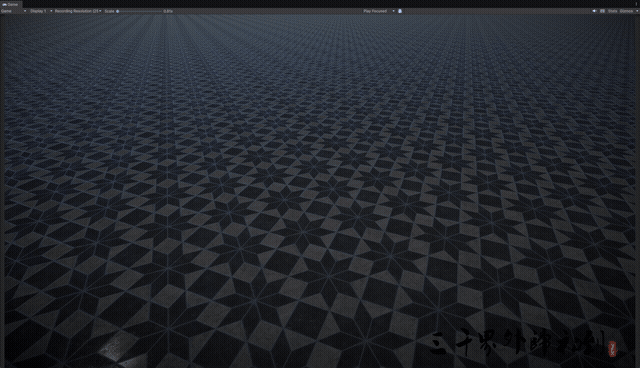The height and width of the screenshot is (368, 640).
Task: Open the Game view mode dropdown
Action: (14, 11)
